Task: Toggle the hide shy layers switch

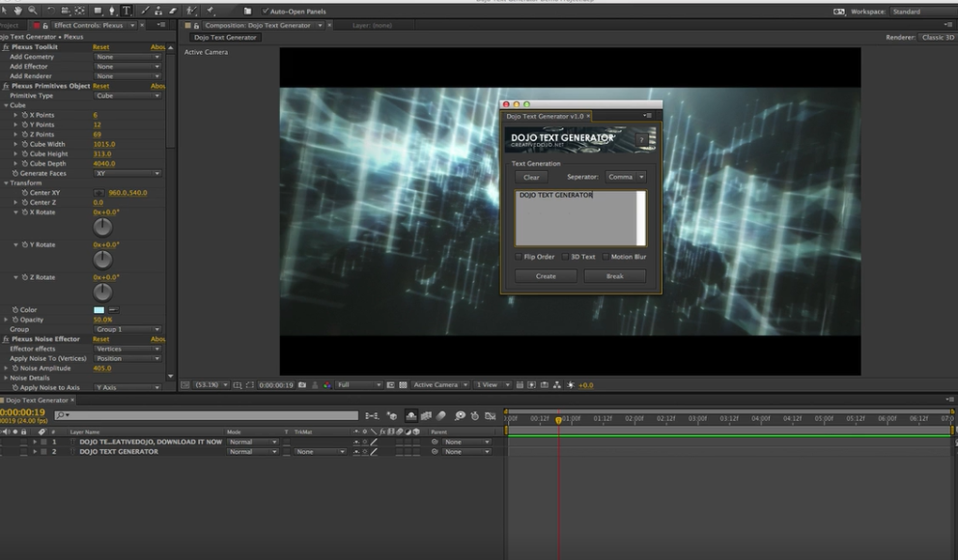Action: point(411,416)
